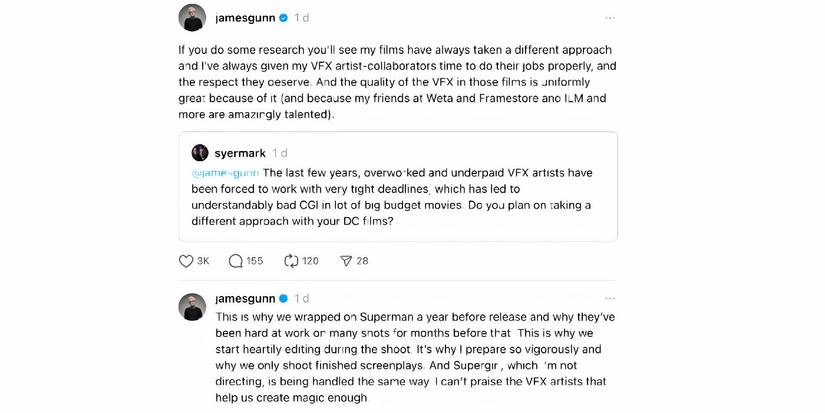The image size is (825, 413).
Task: Open replies with the comment bubble icon
Action: (x=236, y=261)
